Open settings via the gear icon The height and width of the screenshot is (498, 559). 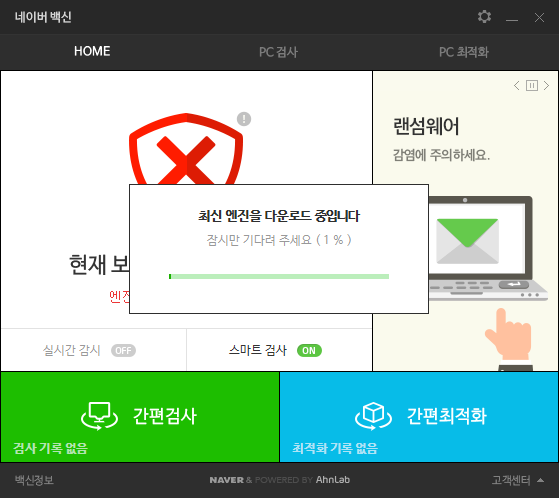point(484,17)
